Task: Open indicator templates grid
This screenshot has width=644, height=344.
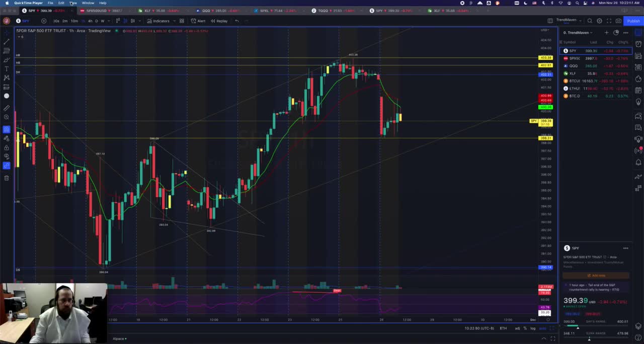Action: click(x=182, y=21)
